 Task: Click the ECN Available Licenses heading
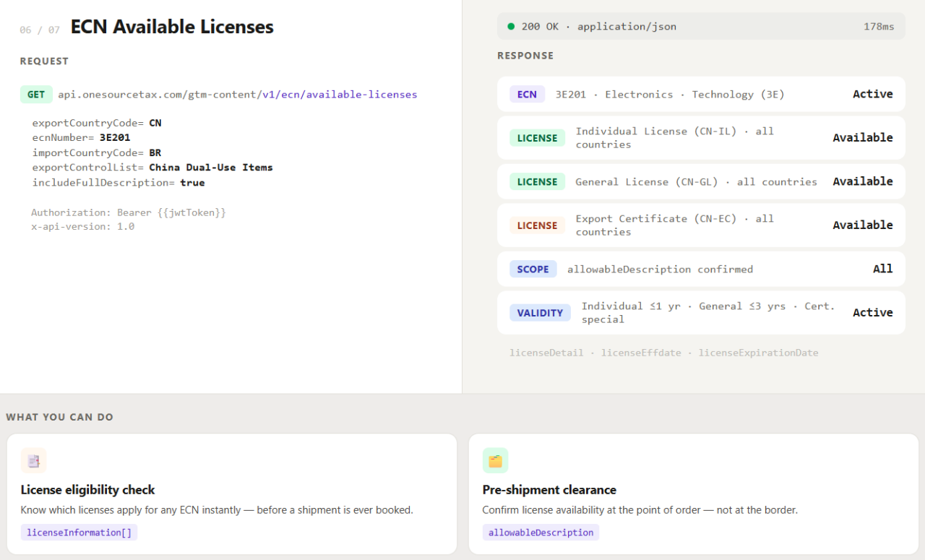click(172, 27)
